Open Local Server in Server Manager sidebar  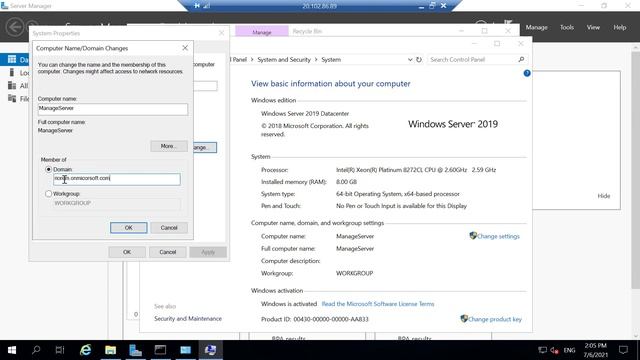19,73
